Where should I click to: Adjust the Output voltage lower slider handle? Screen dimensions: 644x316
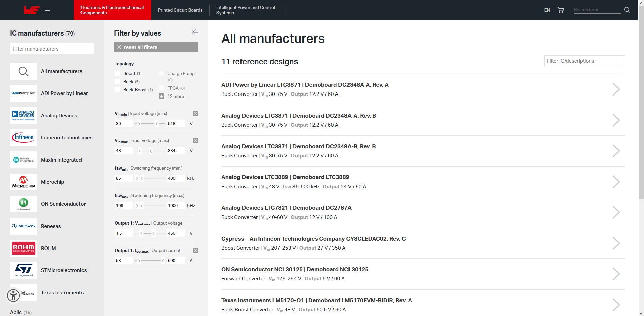141,233
